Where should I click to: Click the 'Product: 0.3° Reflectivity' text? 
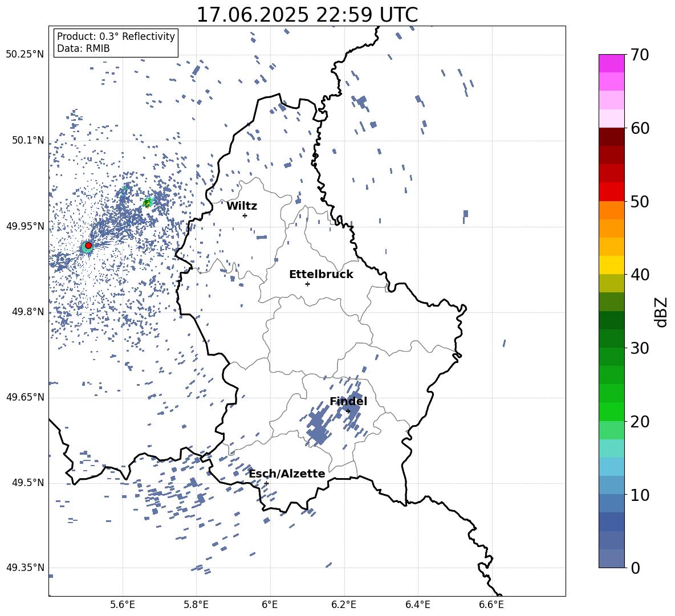coord(116,36)
